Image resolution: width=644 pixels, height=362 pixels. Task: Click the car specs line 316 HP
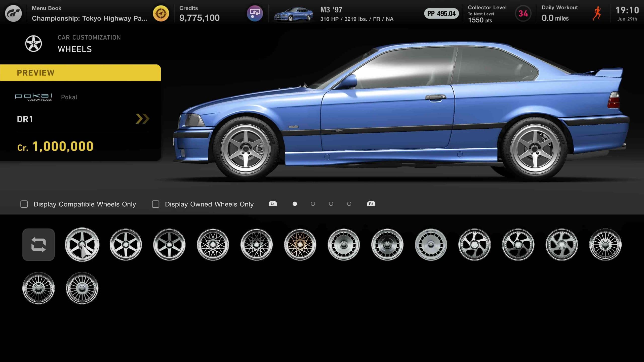coord(357,19)
